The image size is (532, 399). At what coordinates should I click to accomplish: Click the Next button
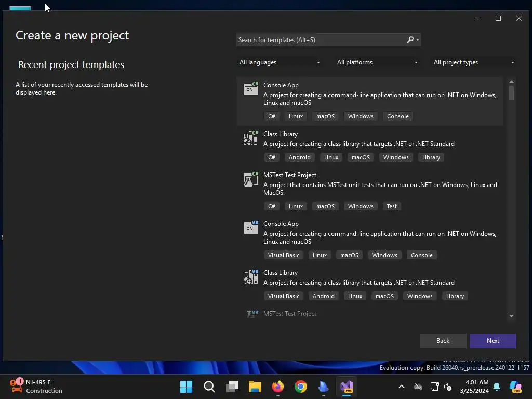pos(493,341)
